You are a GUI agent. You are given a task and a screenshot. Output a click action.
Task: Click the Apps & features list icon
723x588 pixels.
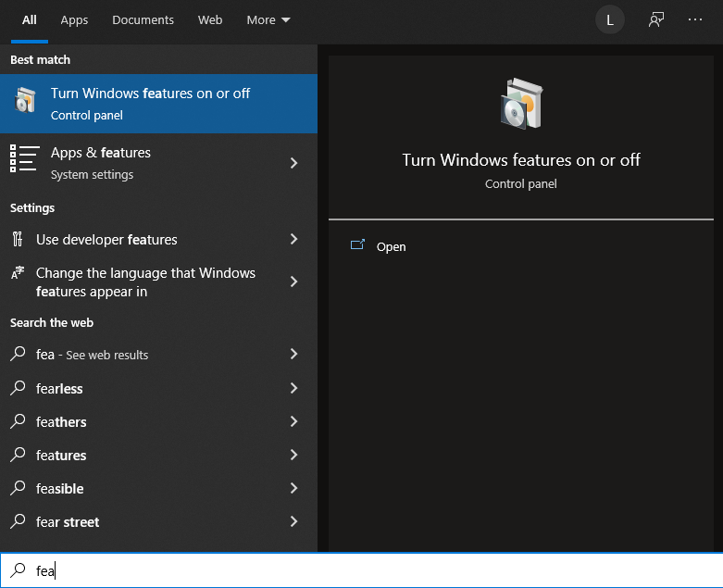25,158
